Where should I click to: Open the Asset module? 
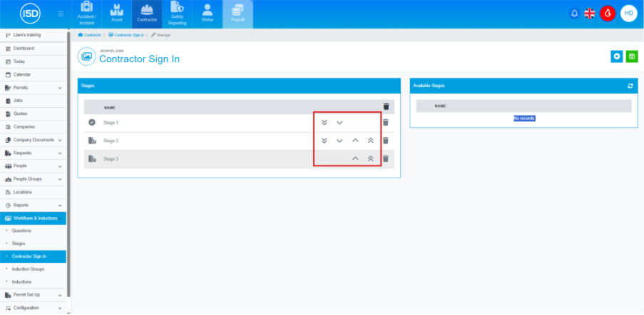coord(117,14)
